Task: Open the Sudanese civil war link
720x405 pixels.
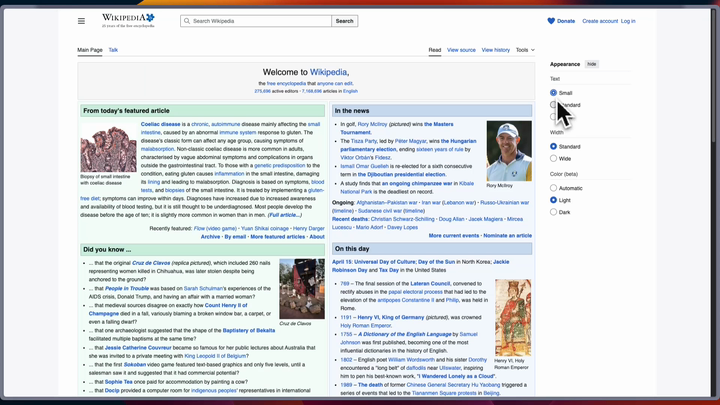Action: [x=380, y=211]
